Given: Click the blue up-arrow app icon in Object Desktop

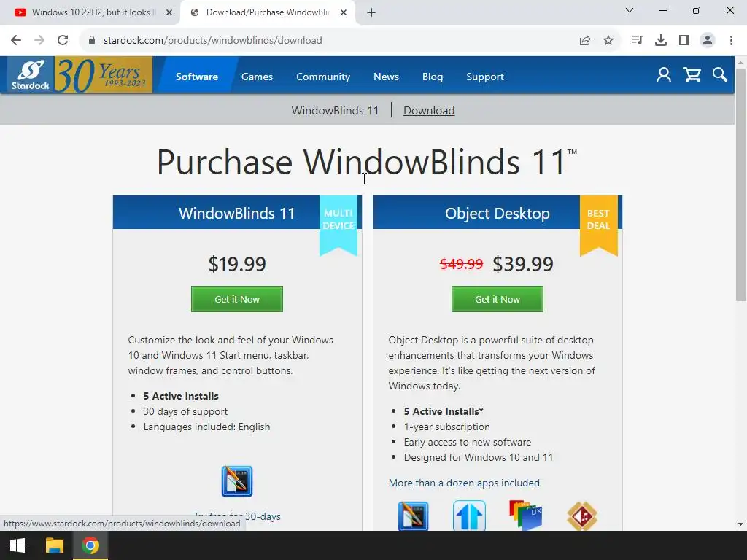Looking at the screenshot, I should 469,516.
